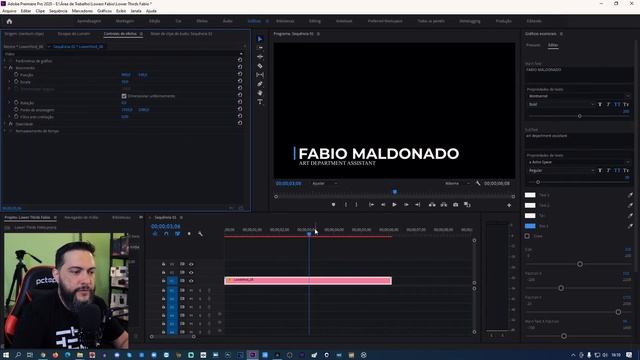Switch to the Editar tab in Essential Graphics
640x360 pixels.
pyautogui.click(x=553, y=45)
